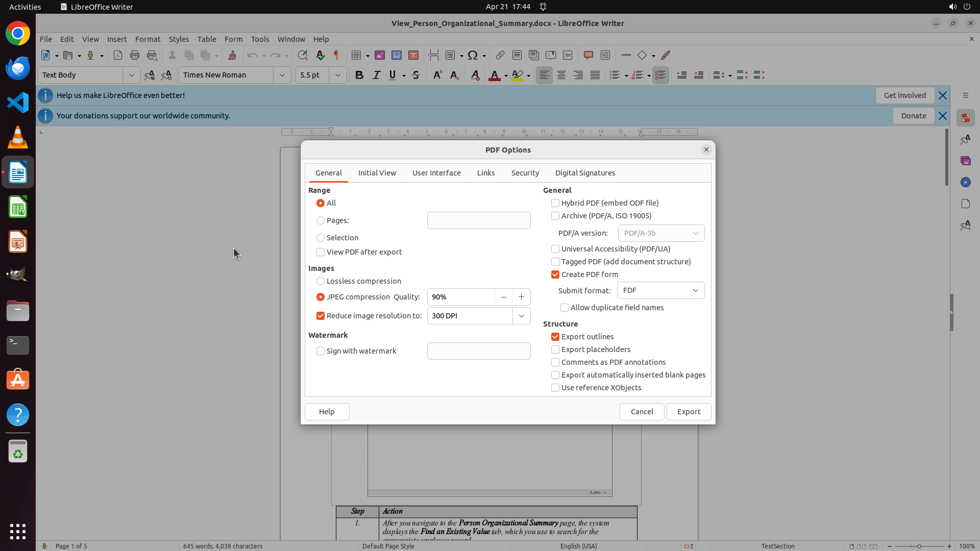Open the 300 DPI resolution dropdown

point(521,316)
